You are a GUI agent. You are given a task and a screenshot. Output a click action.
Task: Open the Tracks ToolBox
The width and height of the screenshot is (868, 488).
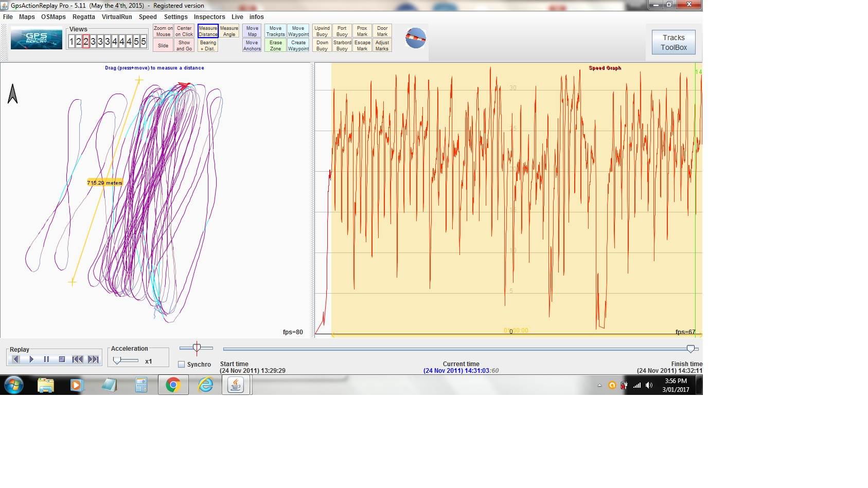pos(674,42)
